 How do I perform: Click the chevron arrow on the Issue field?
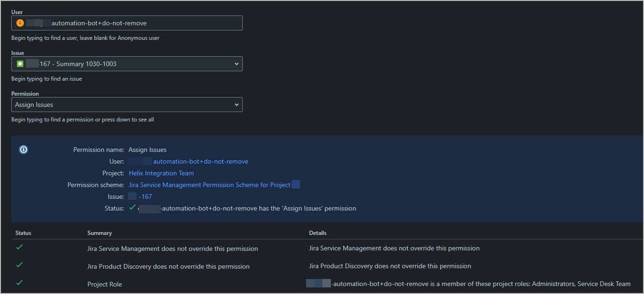[236, 63]
